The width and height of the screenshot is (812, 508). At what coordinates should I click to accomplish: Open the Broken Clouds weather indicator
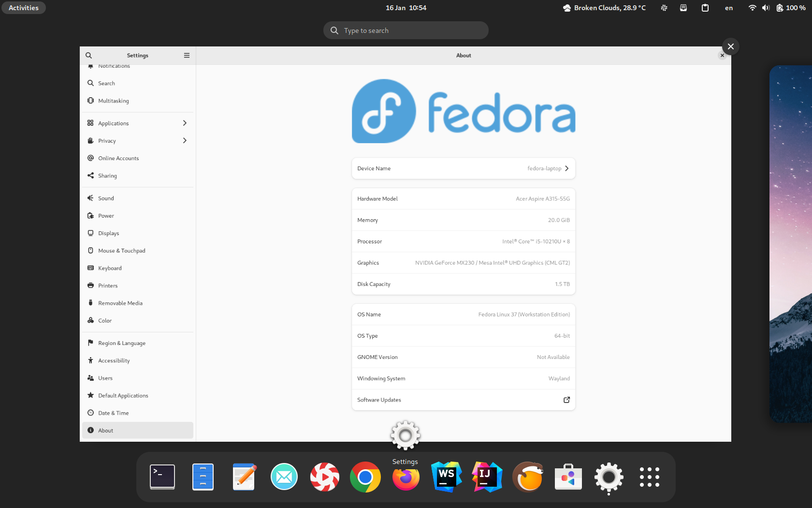[x=604, y=8]
